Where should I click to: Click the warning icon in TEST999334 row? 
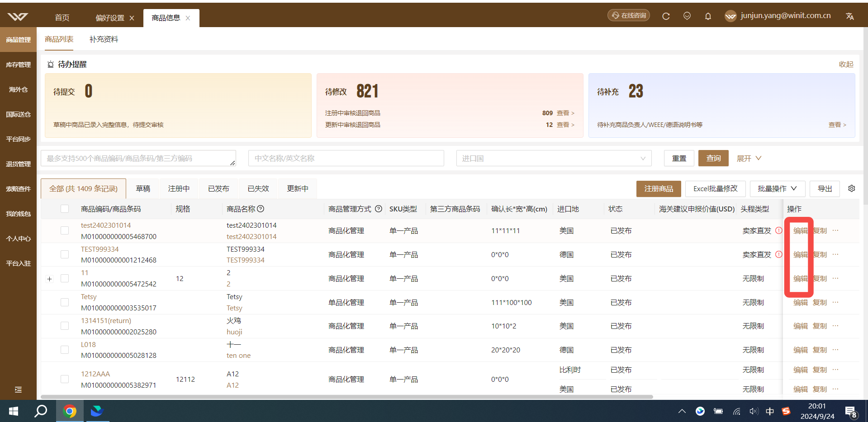pos(779,254)
